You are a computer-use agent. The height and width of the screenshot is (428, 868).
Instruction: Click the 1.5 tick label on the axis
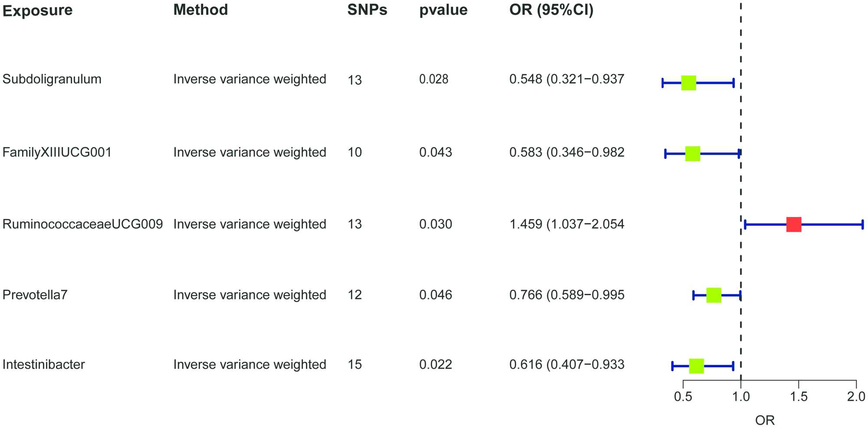799,396
